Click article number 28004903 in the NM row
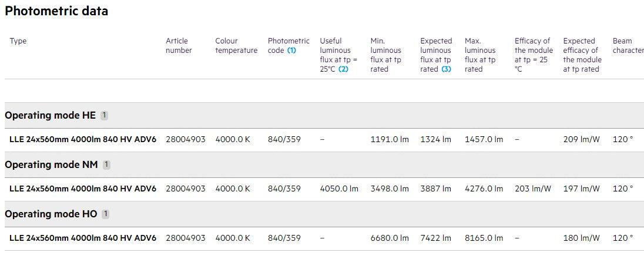The image size is (644, 259). click(186, 189)
